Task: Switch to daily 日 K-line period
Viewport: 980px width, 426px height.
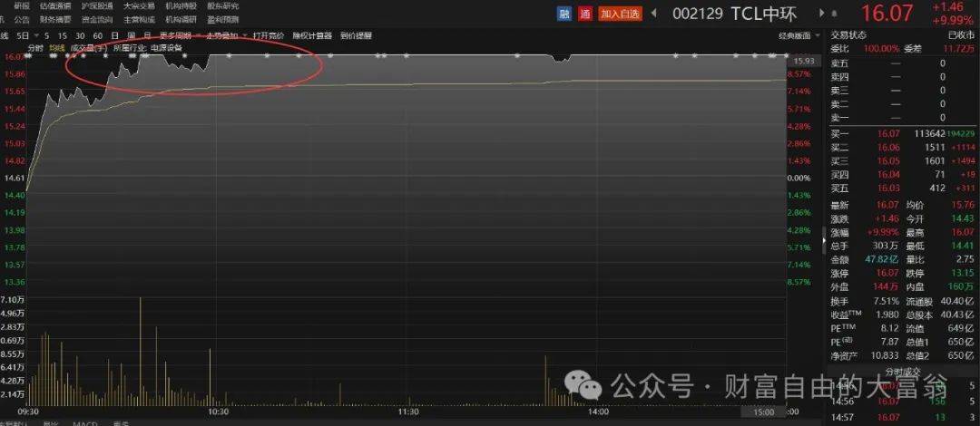Action: click(x=114, y=35)
